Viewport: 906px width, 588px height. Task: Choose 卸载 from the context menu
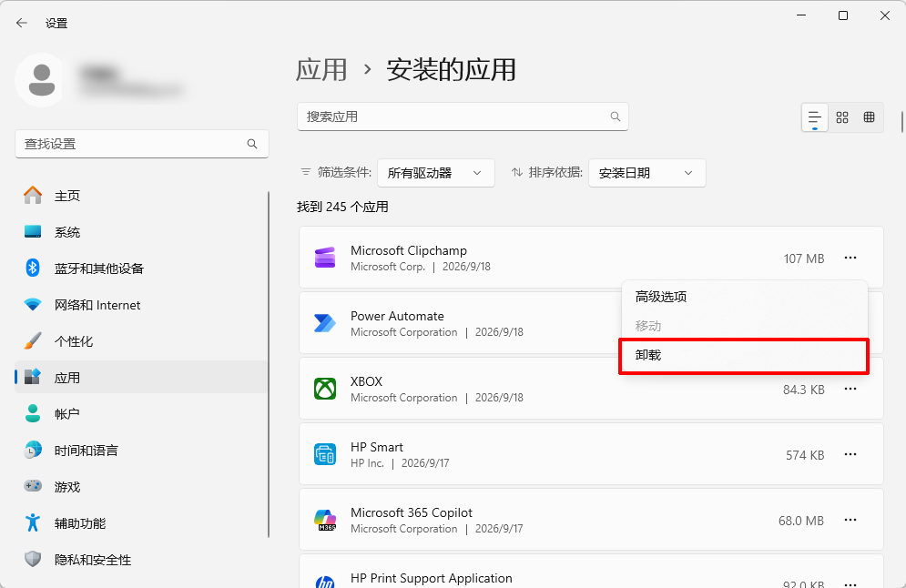click(744, 355)
